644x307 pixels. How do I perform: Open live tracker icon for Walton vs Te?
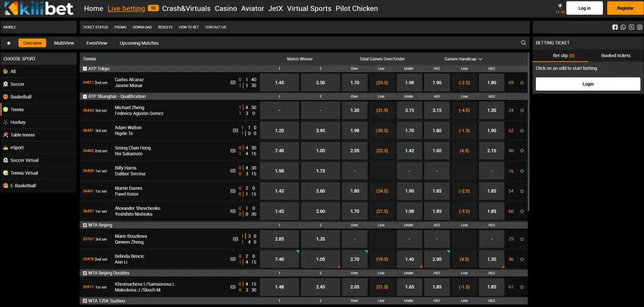coord(235,130)
